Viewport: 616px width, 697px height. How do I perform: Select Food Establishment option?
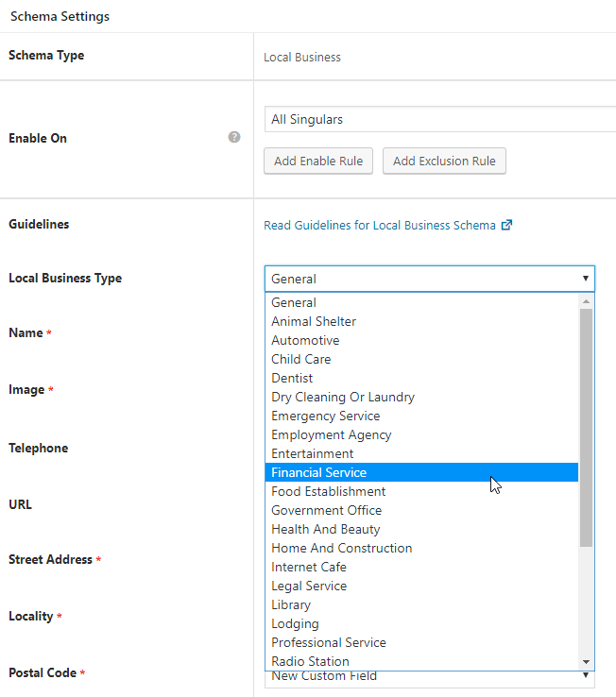pos(328,491)
